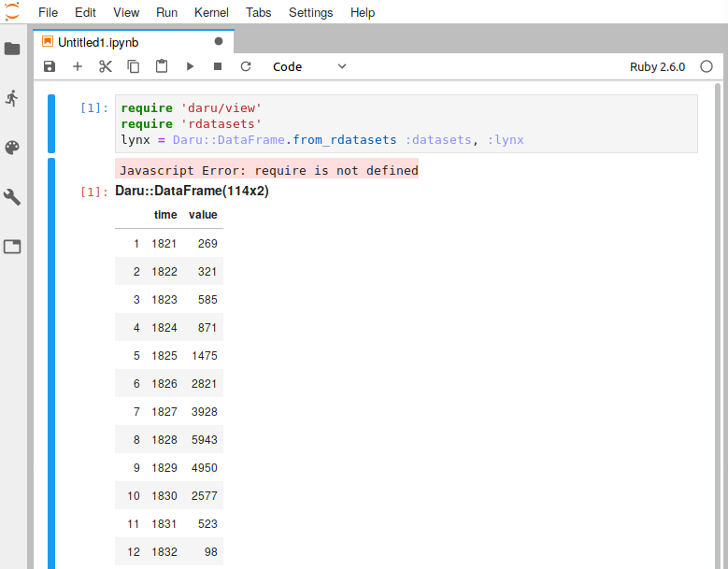Save the notebook with the disk icon

pyautogui.click(x=50, y=66)
